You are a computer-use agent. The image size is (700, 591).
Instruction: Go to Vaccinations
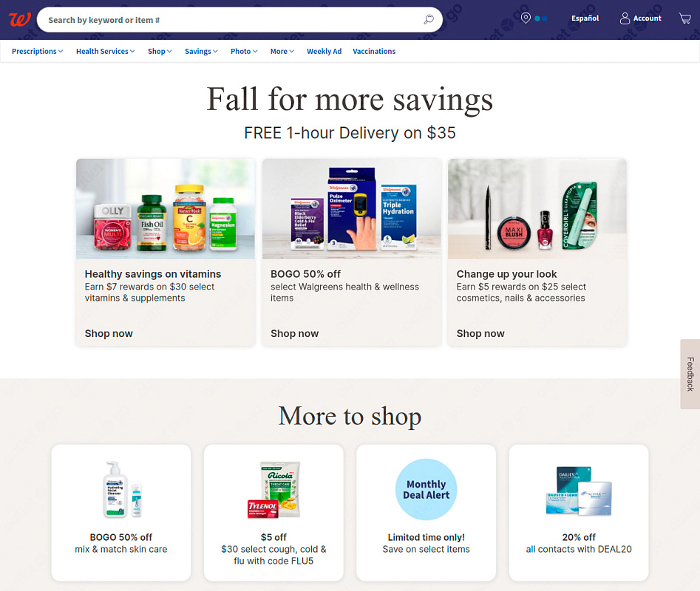374,51
